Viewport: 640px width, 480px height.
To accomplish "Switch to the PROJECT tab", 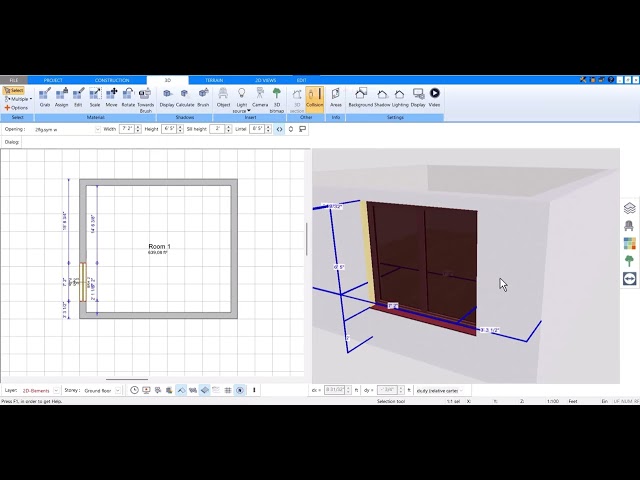I will (53, 80).
